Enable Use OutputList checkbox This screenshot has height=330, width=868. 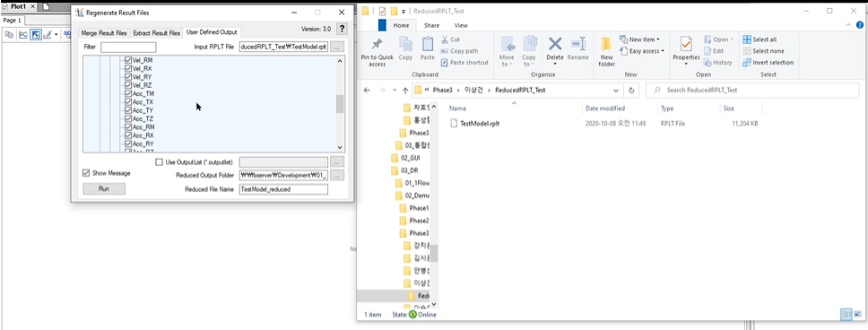[160, 162]
